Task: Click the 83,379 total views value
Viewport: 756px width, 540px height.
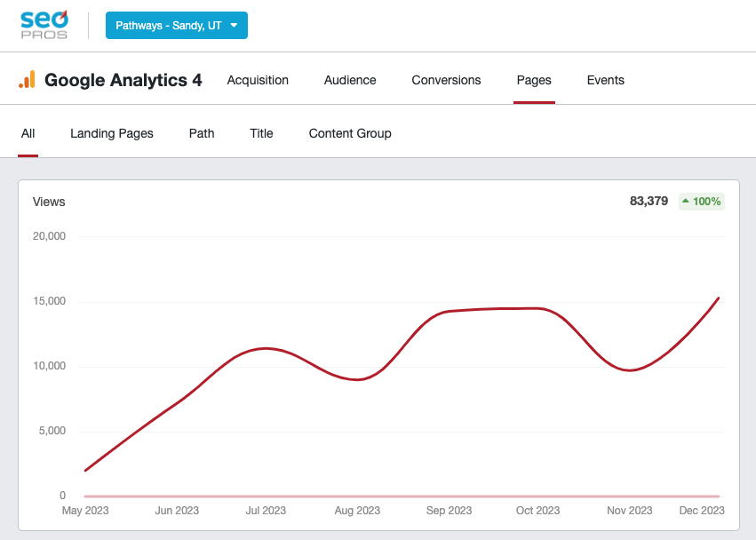Action: (649, 202)
